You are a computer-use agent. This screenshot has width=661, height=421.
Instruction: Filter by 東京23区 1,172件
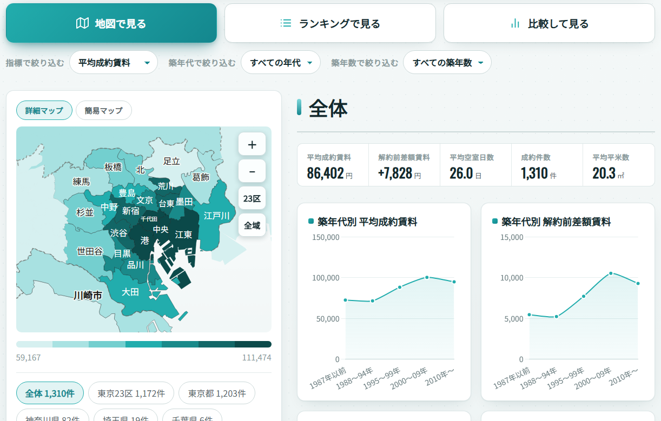pos(131,393)
